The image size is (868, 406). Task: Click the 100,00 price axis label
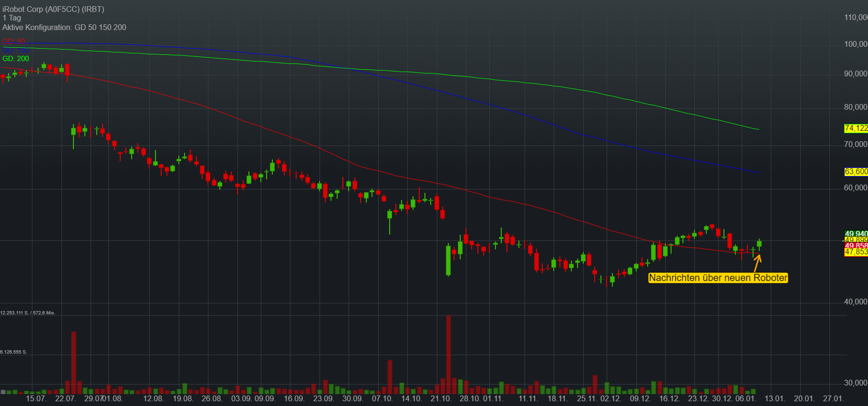click(x=856, y=44)
